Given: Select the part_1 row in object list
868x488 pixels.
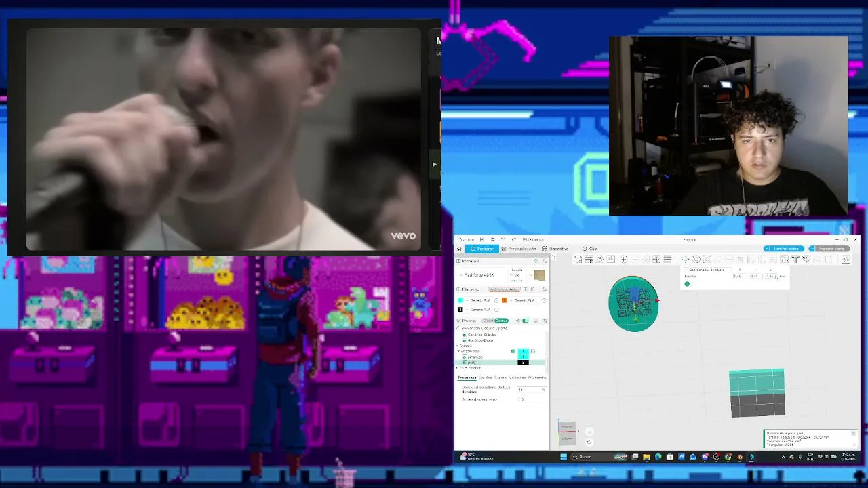Looking at the screenshot, I should [500, 363].
